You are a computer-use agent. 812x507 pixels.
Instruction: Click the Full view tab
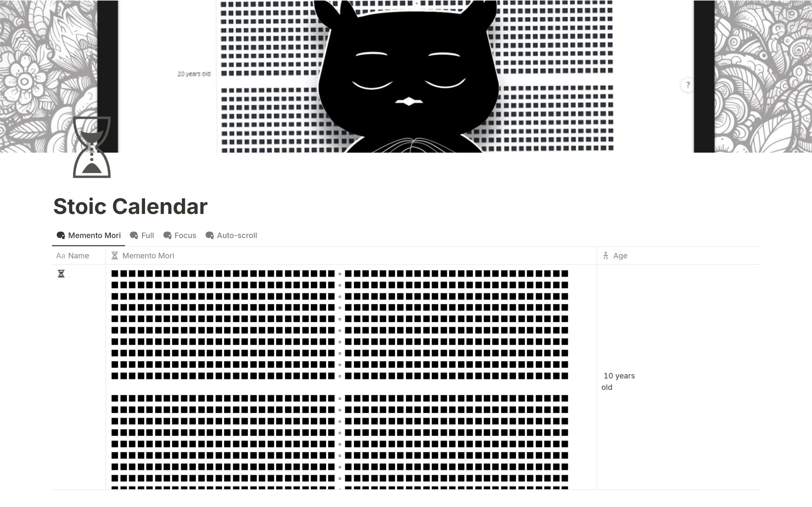click(x=142, y=235)
